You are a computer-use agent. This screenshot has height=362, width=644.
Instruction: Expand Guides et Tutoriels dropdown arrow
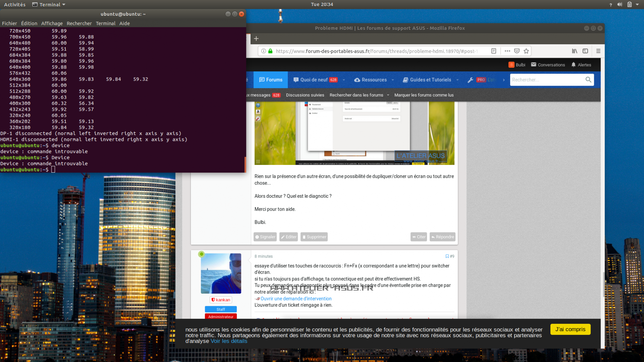458,80
